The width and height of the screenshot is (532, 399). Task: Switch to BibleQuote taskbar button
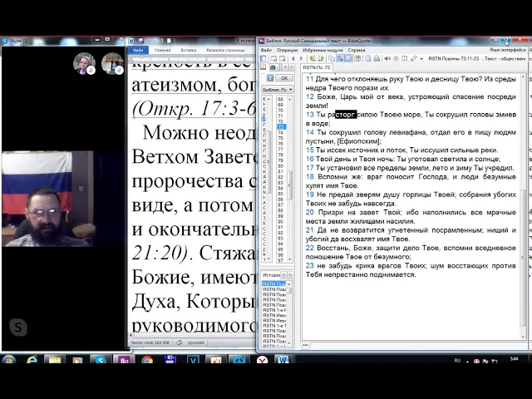point(124,360)
